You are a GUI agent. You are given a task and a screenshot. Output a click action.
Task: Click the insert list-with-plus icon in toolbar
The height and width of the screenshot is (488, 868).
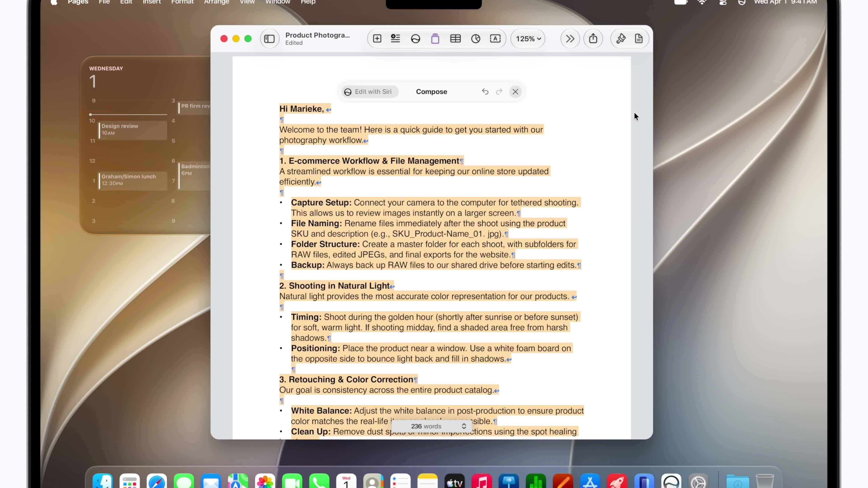point(395,39)
